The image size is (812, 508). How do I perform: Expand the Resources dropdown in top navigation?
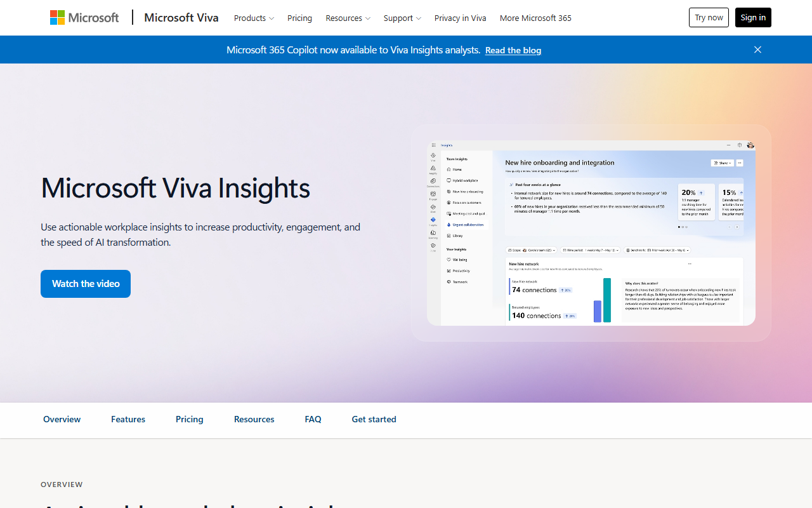click(x=348, y=18)
